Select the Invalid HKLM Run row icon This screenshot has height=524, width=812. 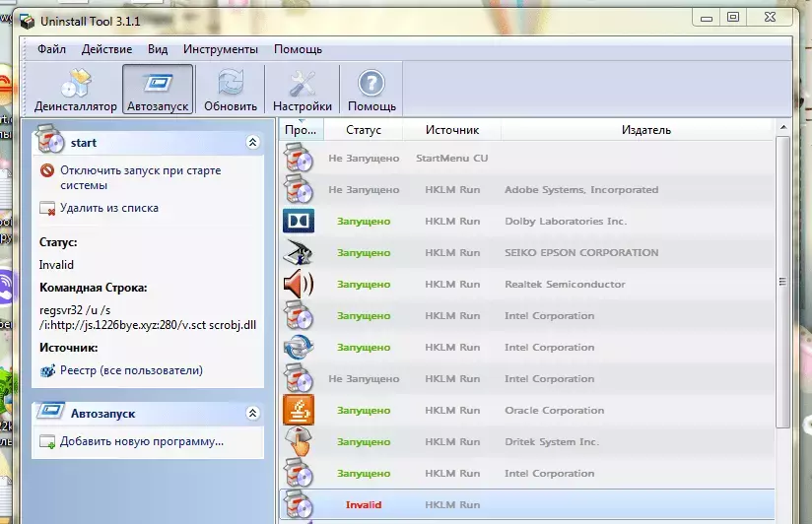(x=299, y=505)
